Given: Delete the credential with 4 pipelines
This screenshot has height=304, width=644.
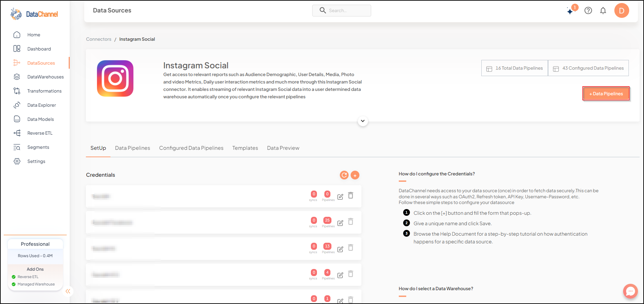Looking at the screenshot, I should click(x=351, y=274).
